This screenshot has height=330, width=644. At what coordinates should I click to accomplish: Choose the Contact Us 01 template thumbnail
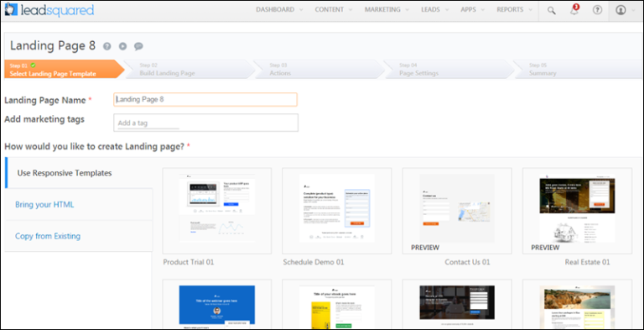coord(457,211)
